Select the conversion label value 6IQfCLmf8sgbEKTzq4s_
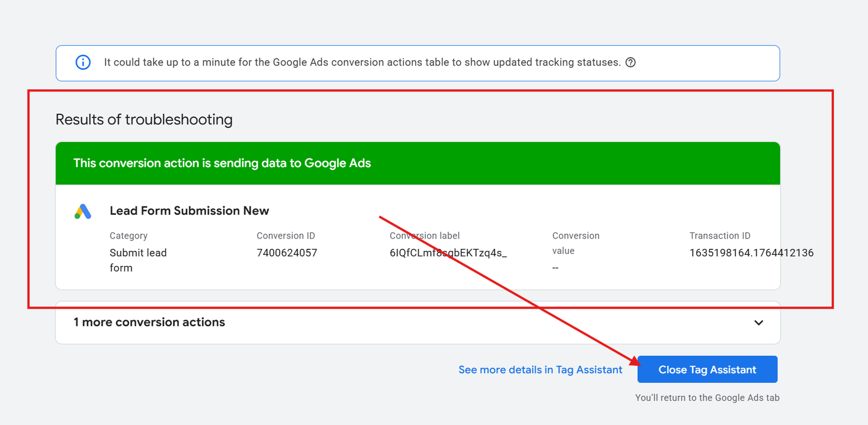868x425 pixels. point(448,253)
